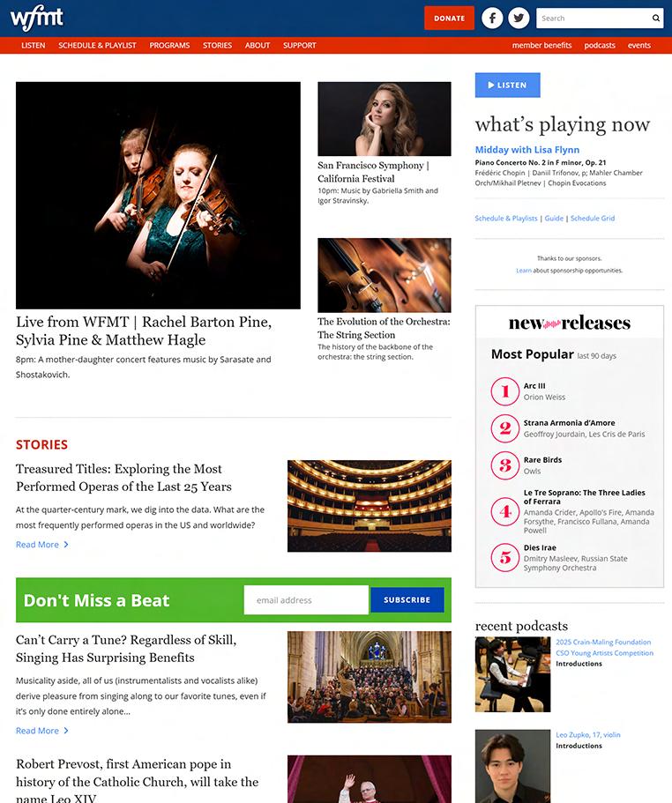This screenshot has height=803, width=672.
Task: Click the red Donate button
Action: [x=449, y=18]
